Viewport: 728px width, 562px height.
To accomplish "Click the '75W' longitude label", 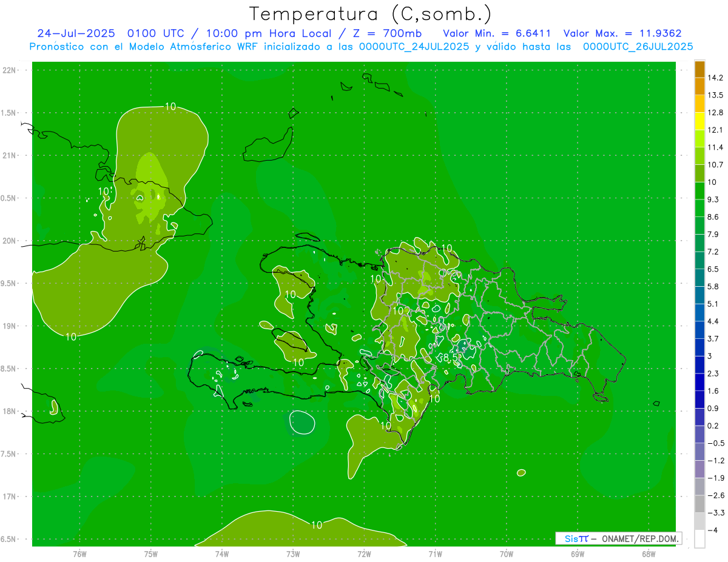I will (151, 554).
